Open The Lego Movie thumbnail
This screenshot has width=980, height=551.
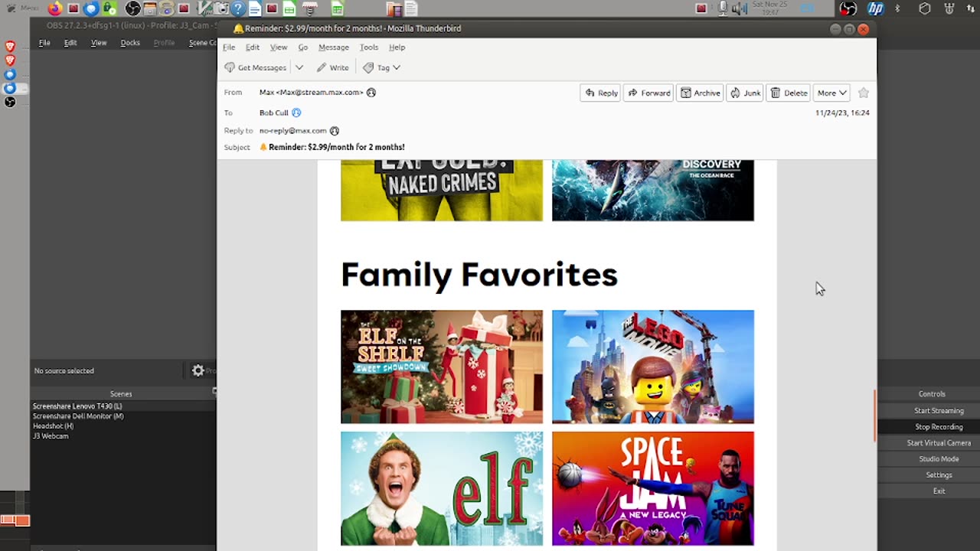pyautogui.click(x=653, y=367)
